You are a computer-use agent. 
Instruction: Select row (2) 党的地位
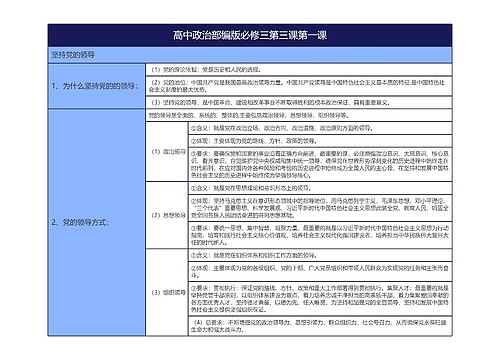click(x=299, y=86)
